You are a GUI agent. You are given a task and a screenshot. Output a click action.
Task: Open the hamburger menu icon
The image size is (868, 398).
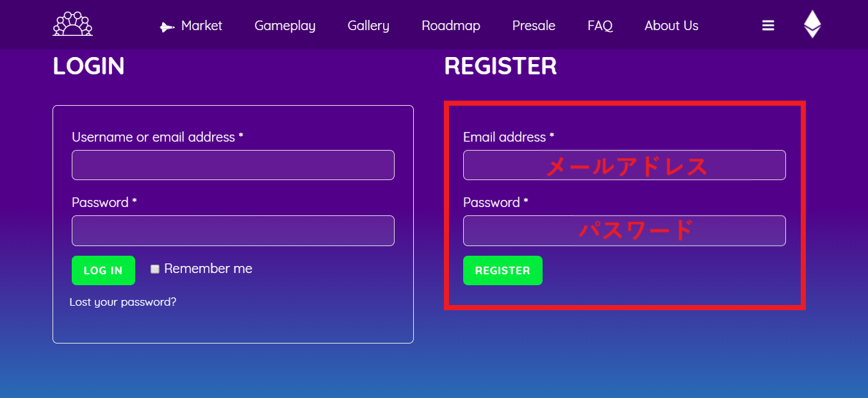click(x=768, y=26)
